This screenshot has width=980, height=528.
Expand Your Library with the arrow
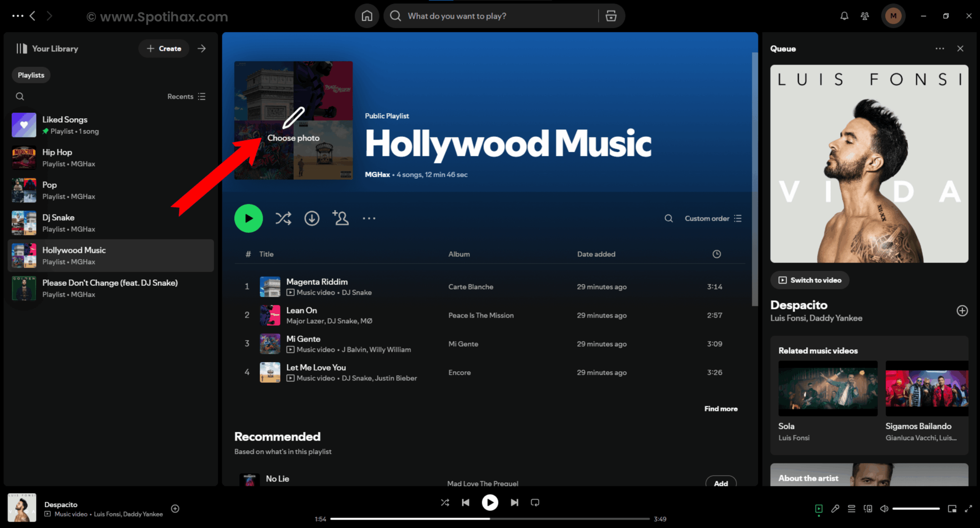(201, 49)
